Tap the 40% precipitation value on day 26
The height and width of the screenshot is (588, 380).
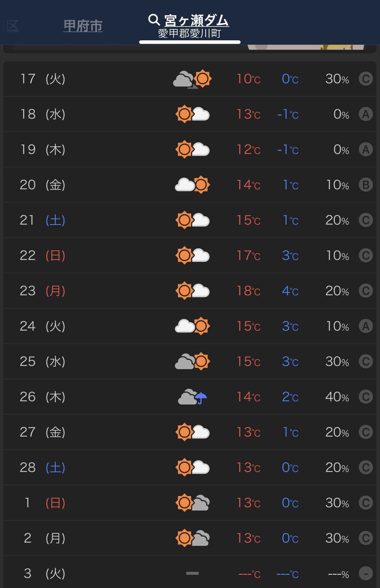pyautogui.click(x=337, y=397)
